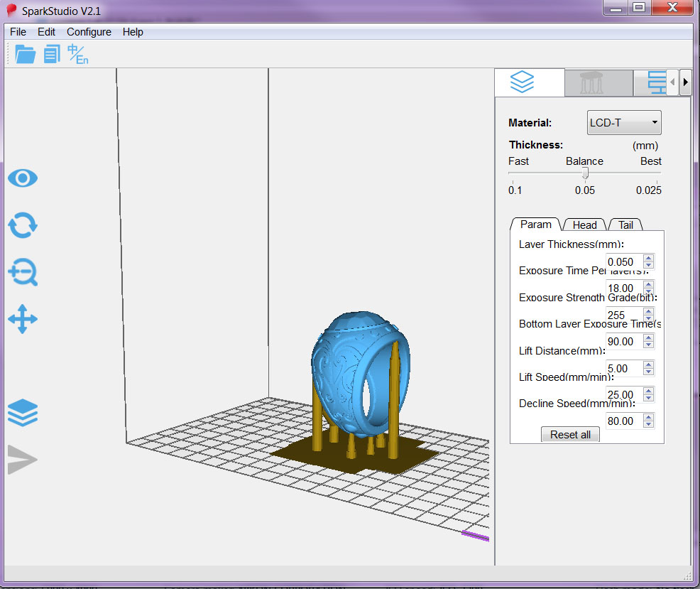Select the move arrows tool
This screenshot has width=700, height=589.
[23, 319]
